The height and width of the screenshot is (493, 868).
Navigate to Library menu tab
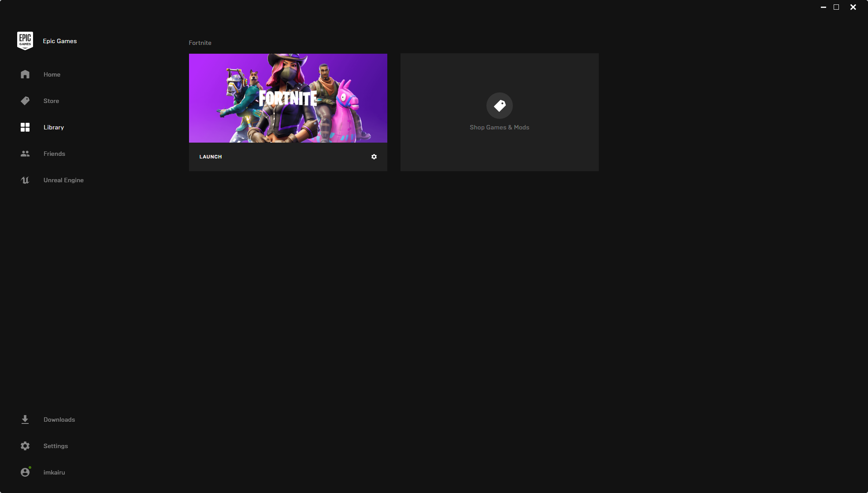click(53, 127)
